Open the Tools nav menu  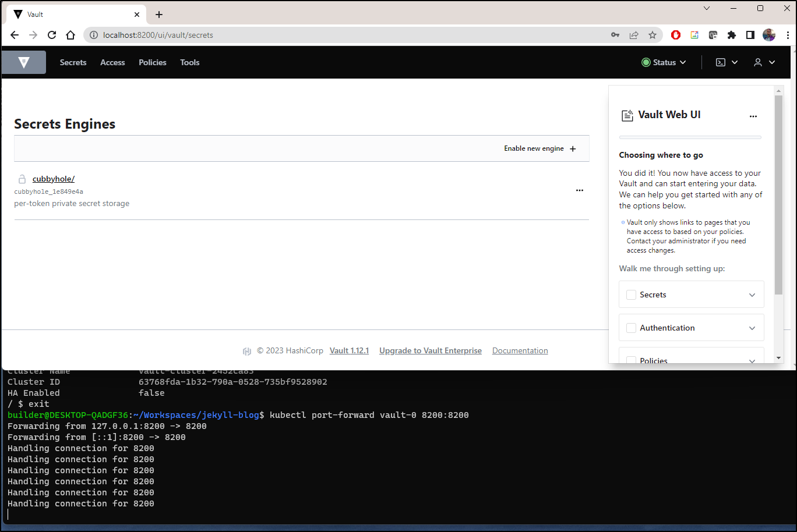pos(190,62)
